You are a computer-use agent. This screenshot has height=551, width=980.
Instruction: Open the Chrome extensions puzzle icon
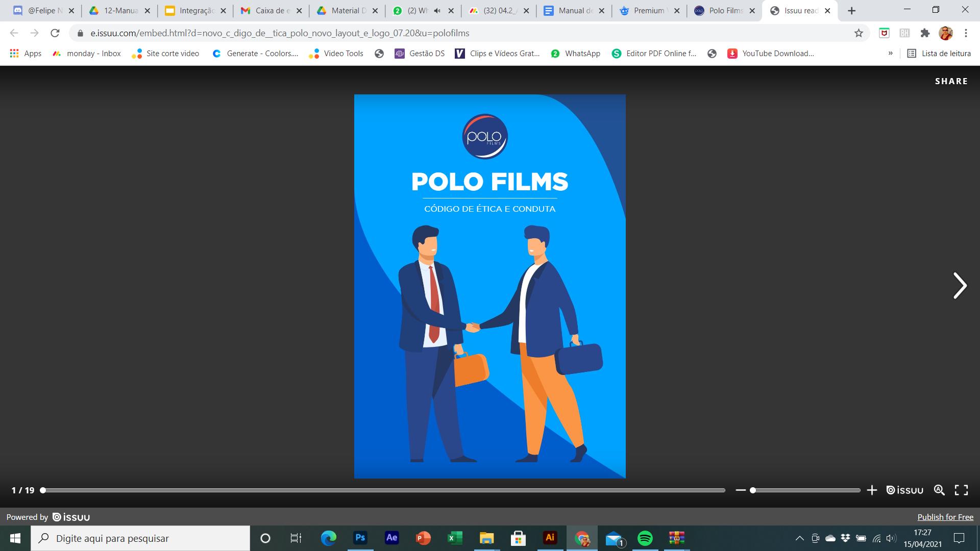(925, 33)
